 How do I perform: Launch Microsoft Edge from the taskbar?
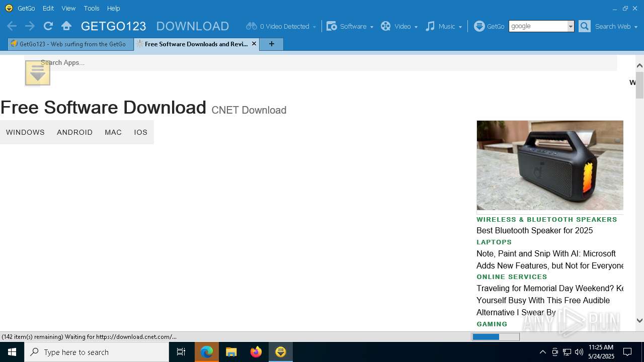point(207,352)
